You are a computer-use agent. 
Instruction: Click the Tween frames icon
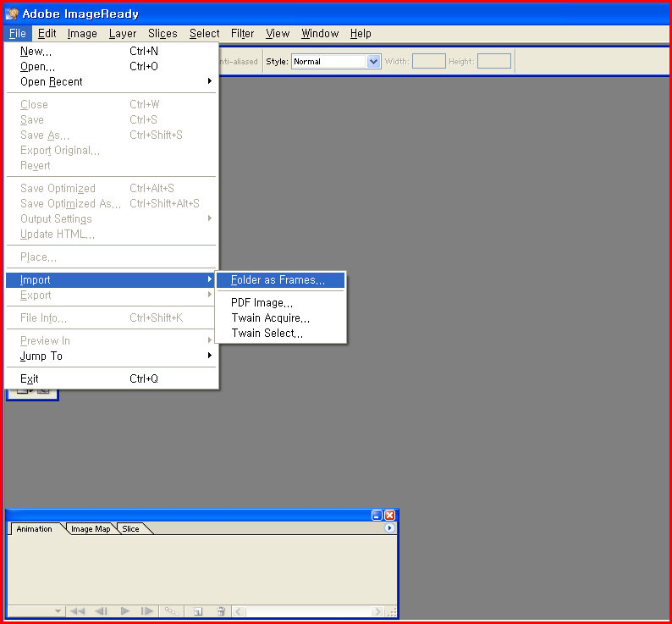point(172,610)
